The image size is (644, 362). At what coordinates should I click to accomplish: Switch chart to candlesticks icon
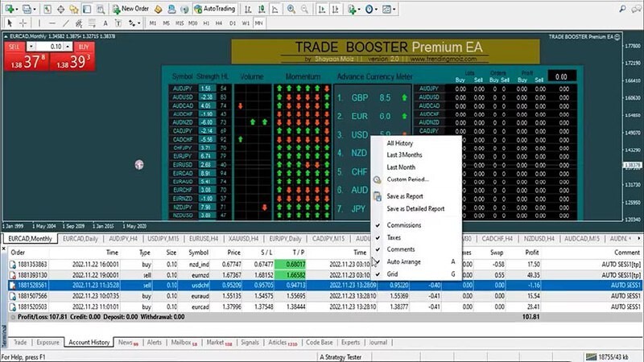point(262,9)
